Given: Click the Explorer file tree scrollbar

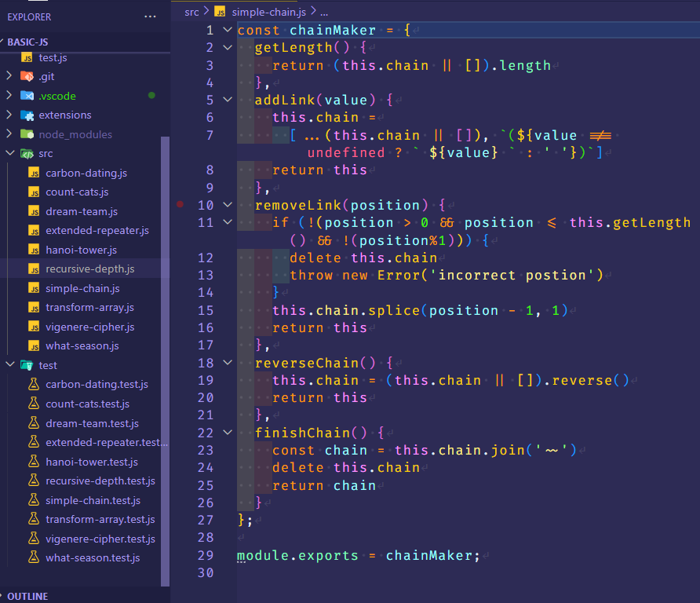Looking at the screenshot, I should point(165,361).
